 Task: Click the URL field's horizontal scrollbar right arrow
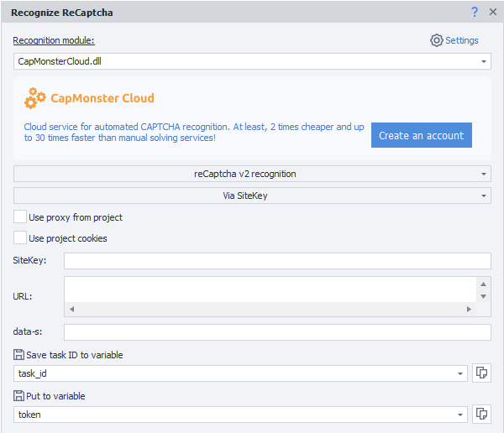tap(469, 309)
